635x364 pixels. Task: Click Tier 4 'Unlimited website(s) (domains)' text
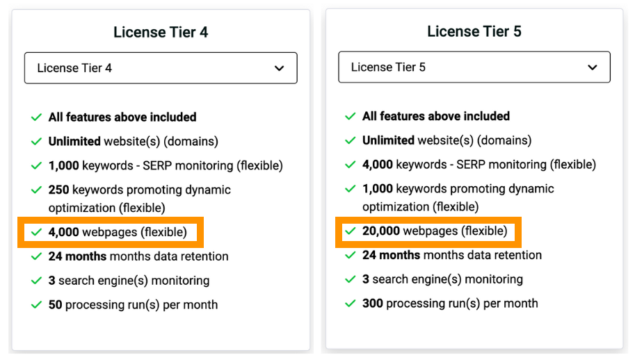point(134,142)
